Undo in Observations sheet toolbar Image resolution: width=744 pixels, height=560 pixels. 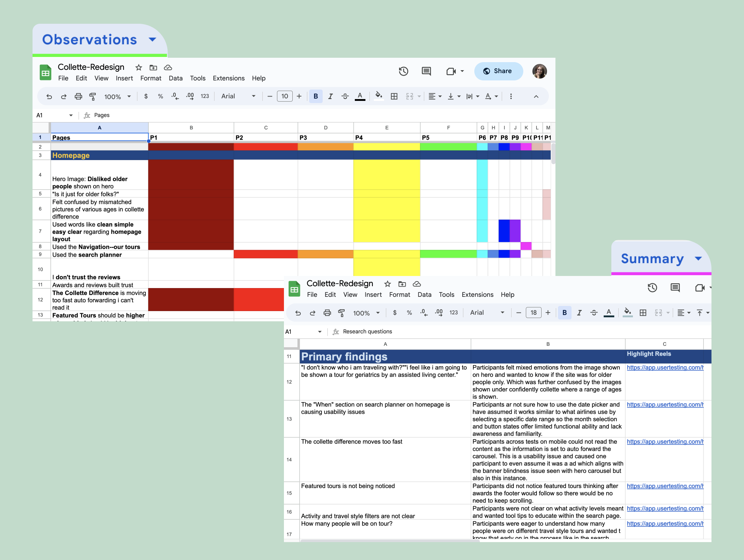tap(49, 97)
